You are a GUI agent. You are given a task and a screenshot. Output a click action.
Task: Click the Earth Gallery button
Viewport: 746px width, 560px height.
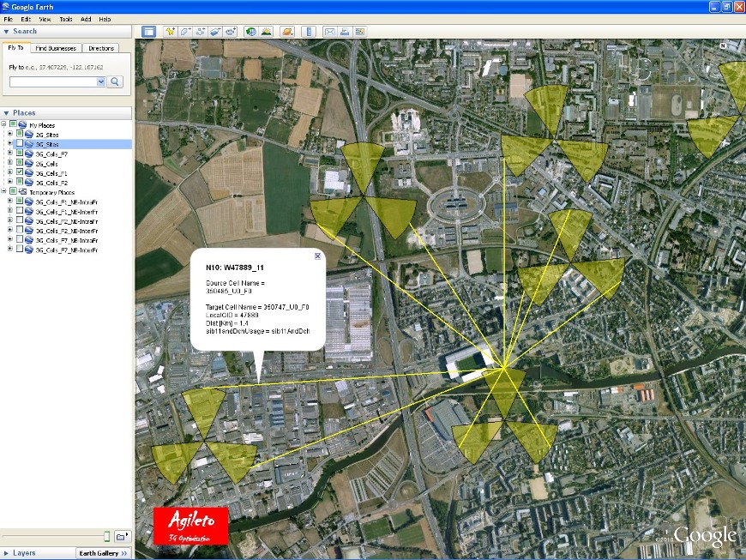click(x=104, y=553)
